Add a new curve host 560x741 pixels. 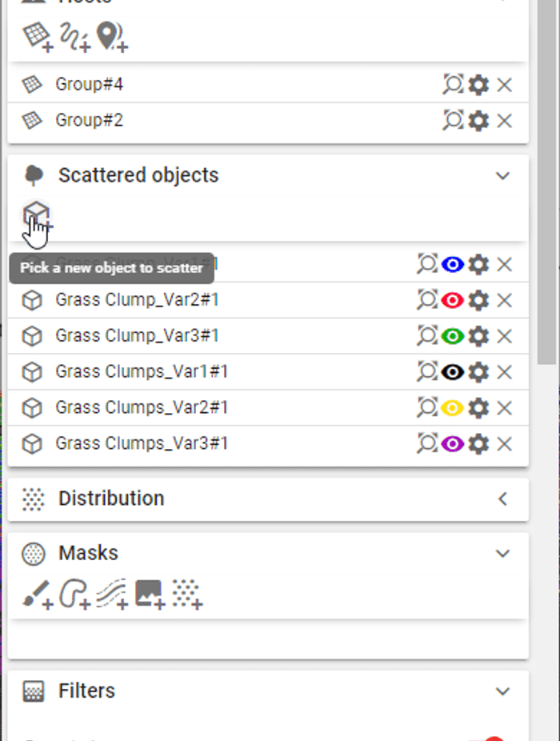pyautogui.click(x=74, y=36)
